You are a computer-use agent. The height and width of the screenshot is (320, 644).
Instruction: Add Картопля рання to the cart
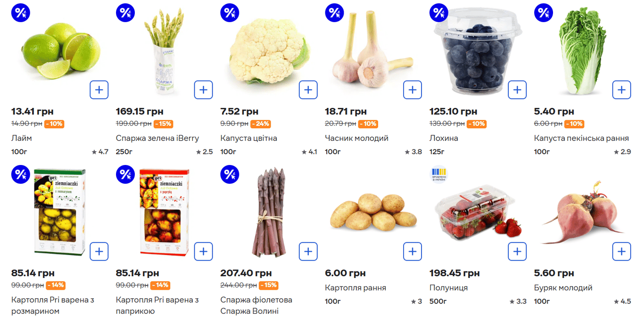(x=413, y=251)
